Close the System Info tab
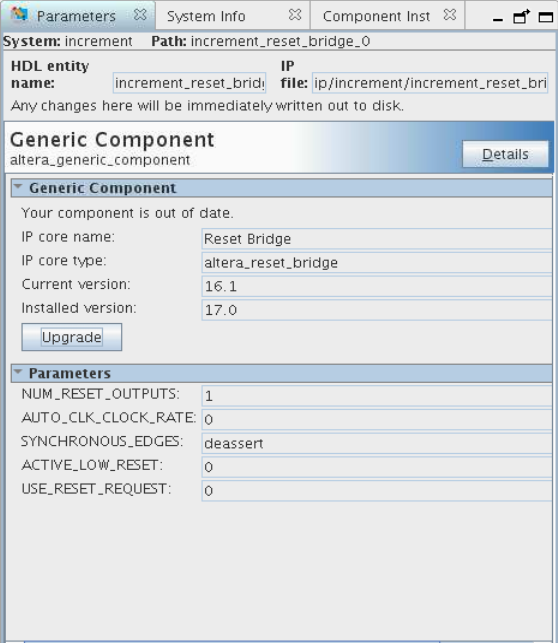This screenshot has width=558, height=643. tap(295, 15)
